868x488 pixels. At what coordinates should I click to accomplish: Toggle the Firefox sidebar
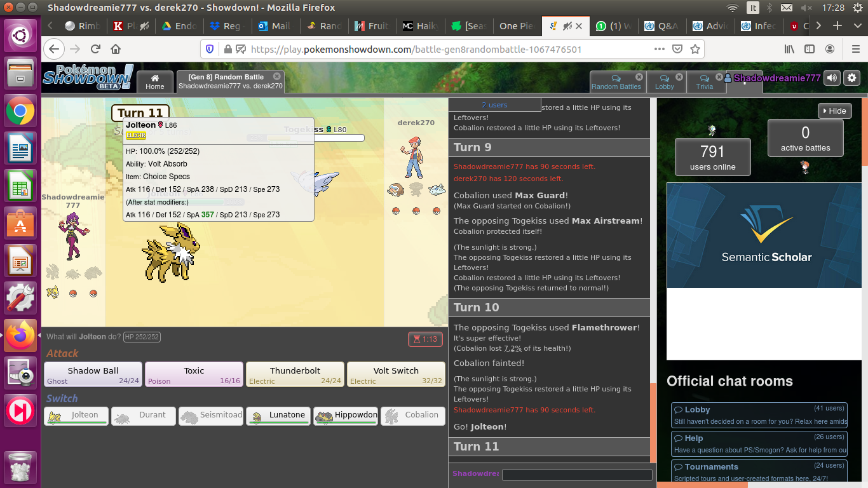pos(810,49)
